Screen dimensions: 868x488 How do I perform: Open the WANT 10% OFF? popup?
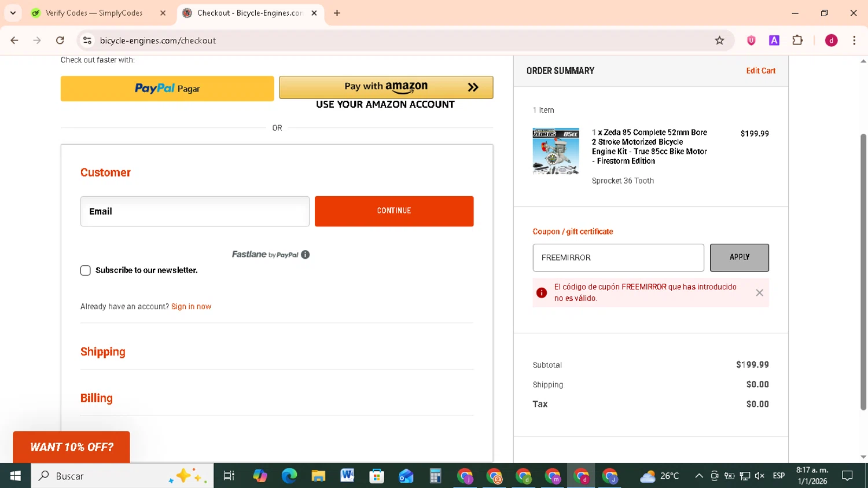pos(72,447)
